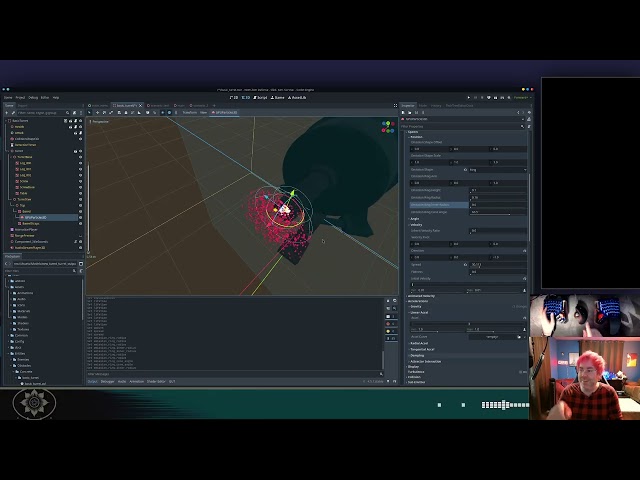Image resolution: width=640 pixels, height=480 pixels.
Task: Switch to the Import dock tab
Action: pos(22,105)
